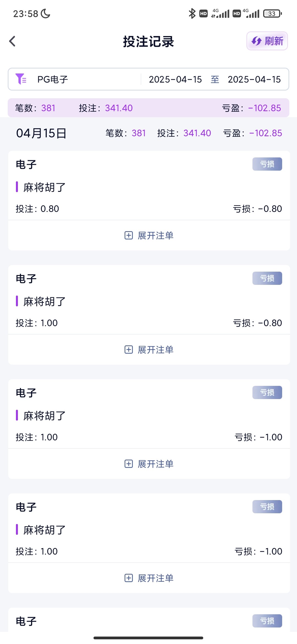Tap the 亏损 badge on third card
This screenshot has width=297, height=644.
[x=267, y=392]
